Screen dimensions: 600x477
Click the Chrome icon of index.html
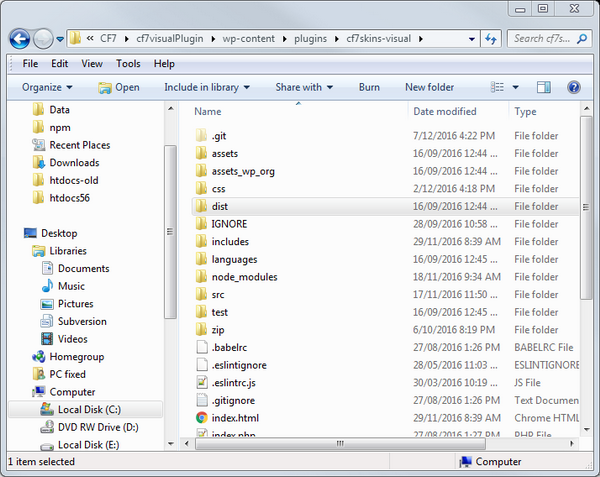pyautogui.click(x=201, y=418)
